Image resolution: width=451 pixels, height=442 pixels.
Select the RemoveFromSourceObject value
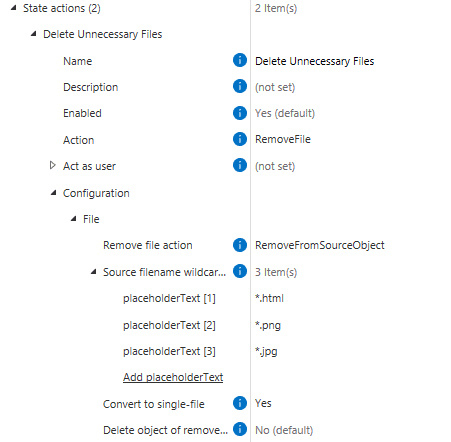[x=320, y=245]
